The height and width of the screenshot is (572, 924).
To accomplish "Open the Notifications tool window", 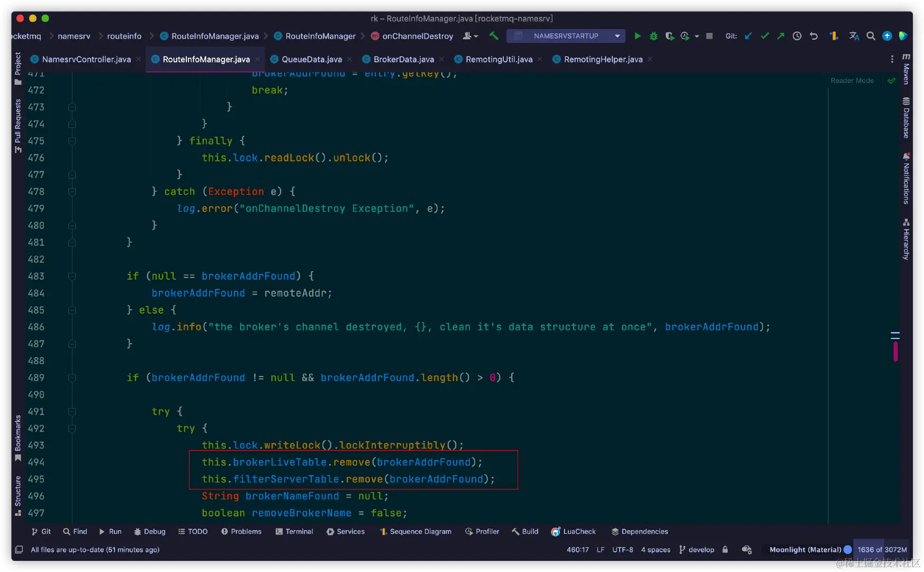I will [906, 178].
